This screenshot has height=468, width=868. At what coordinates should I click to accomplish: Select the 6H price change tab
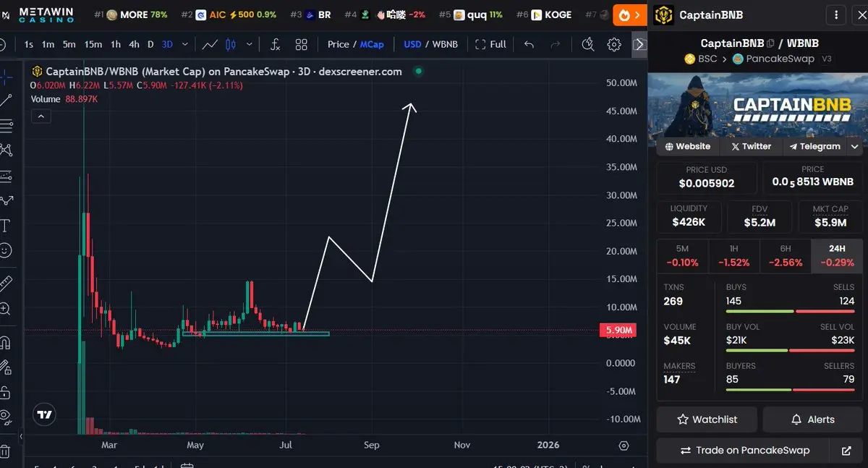tap(786, 256)
